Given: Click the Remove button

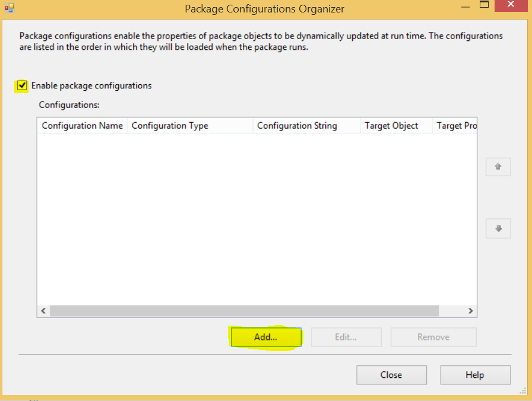Looking at the screenshot, I should tap(433, 336).
